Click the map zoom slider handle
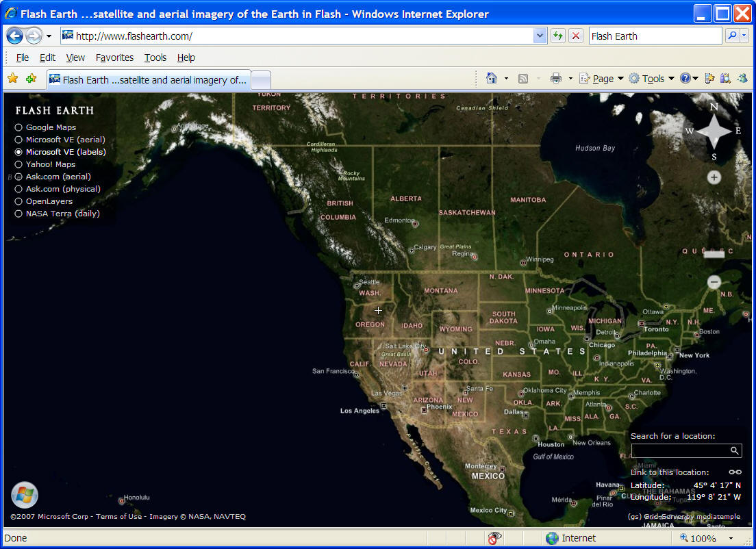Viewport: 756px width, 549px height. tap(714, 254)
